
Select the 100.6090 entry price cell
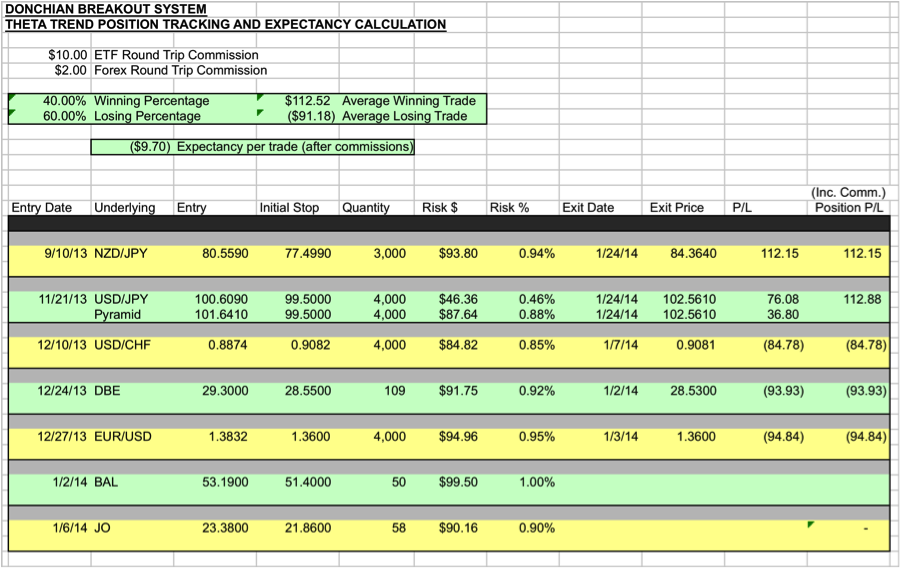[x=221, y=299]
